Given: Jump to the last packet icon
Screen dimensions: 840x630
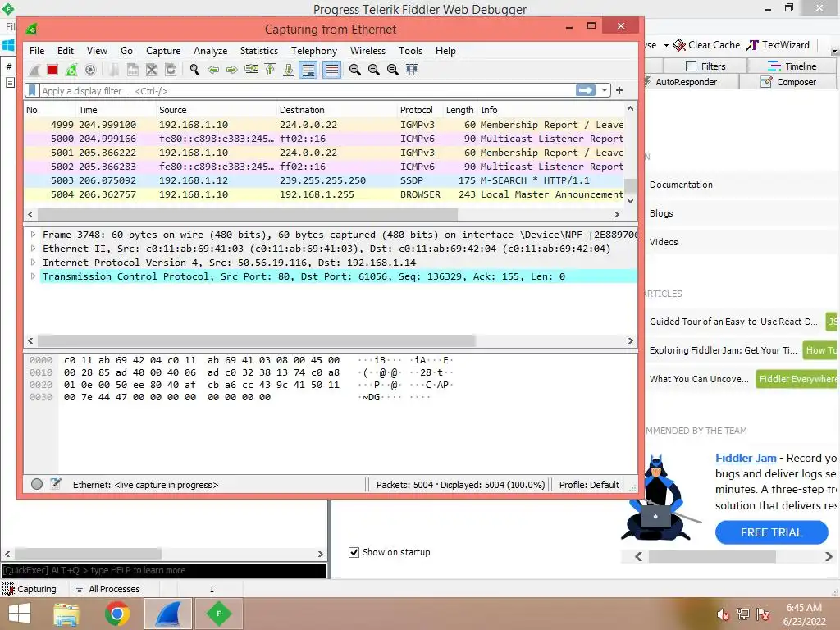Looking at the screenshot, I should (289, 70).
